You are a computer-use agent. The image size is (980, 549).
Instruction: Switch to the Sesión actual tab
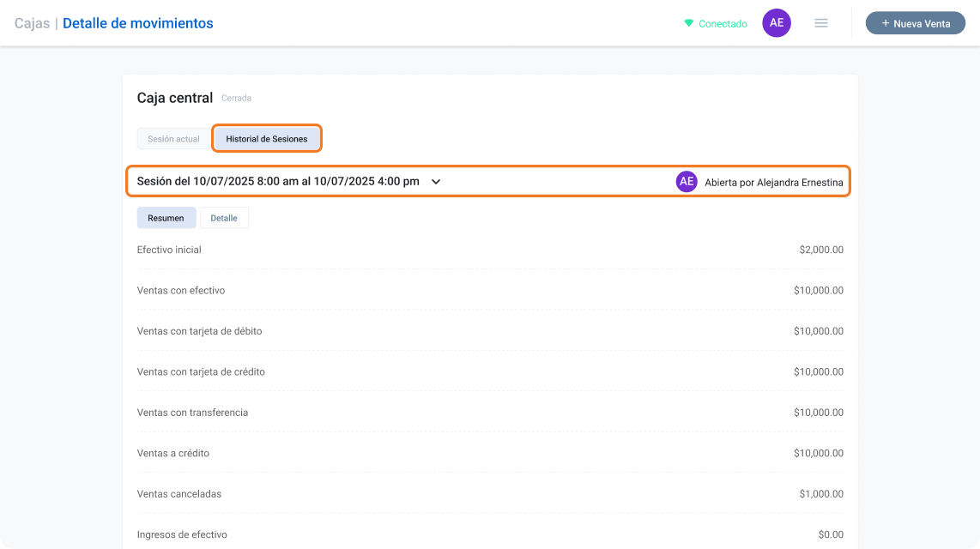tap(173, 139)
